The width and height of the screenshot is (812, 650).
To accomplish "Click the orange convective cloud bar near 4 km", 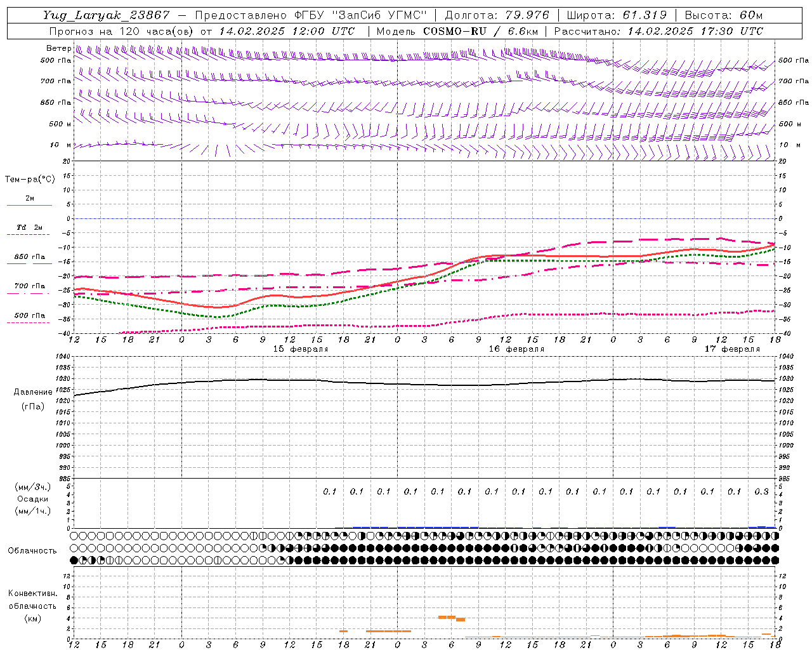I will tap(452, 618).
